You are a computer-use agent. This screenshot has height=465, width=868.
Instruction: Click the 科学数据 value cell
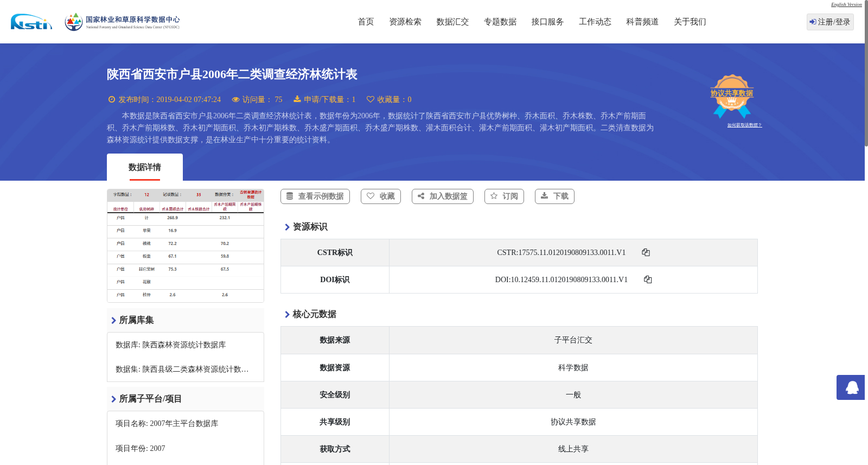(573, 368)
